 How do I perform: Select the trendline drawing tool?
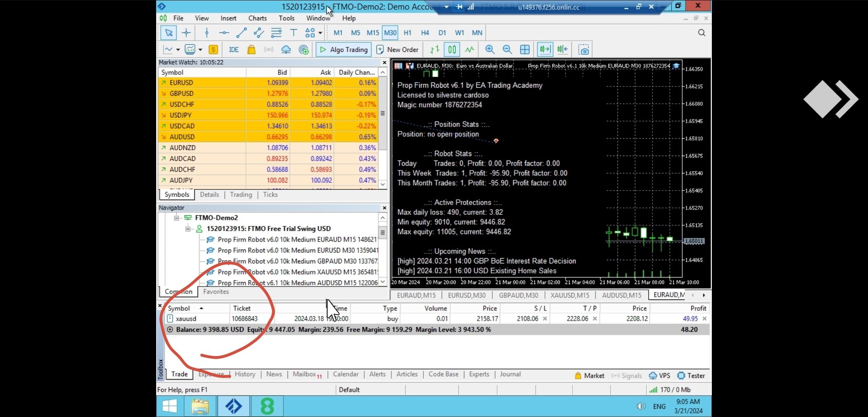coord(241,33)
